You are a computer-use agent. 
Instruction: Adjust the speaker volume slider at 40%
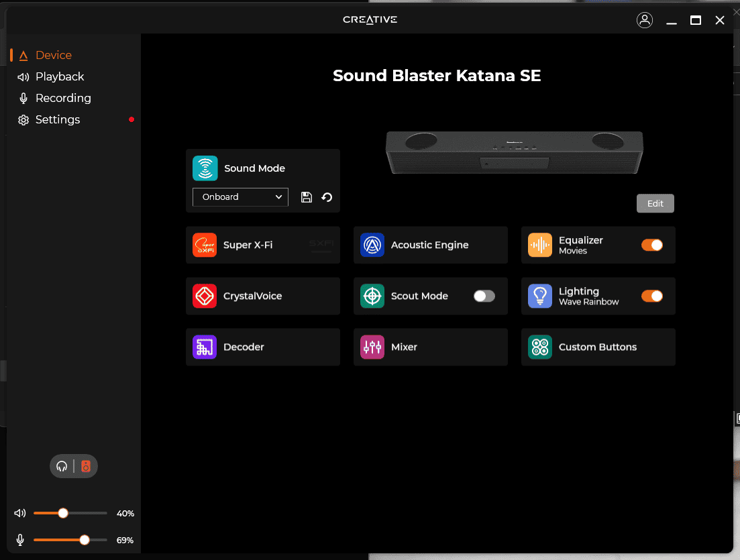(63, 513)
